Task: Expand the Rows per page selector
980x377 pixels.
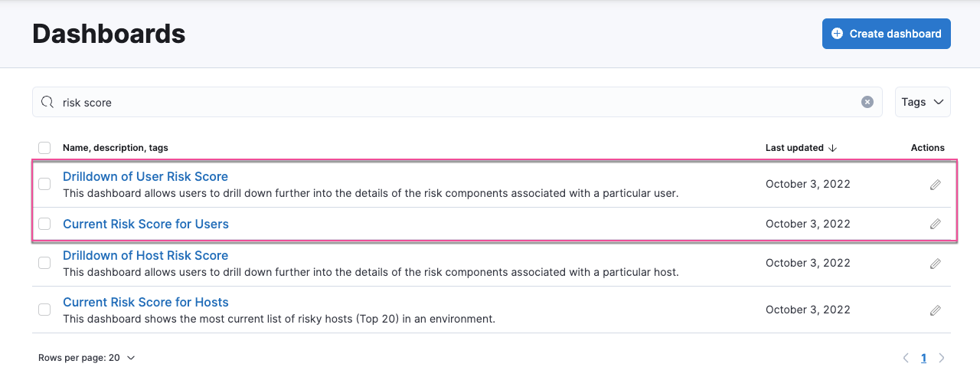Action: pos(87,358)
